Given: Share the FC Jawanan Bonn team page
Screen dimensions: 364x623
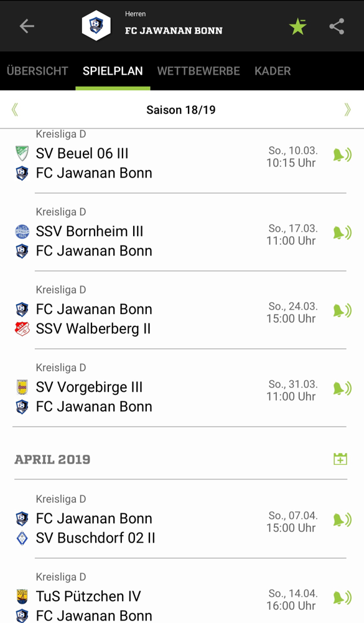Looking at the screenshot, I should pos(337,26).
